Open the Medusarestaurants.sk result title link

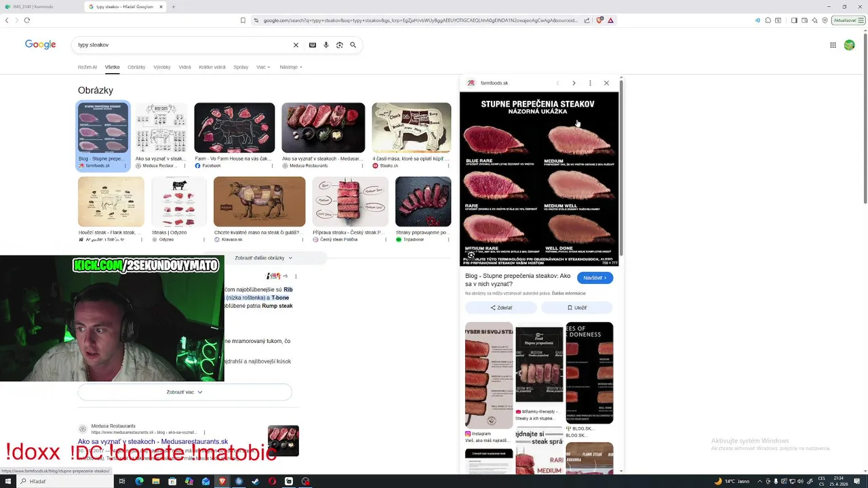tap(153, 442)
